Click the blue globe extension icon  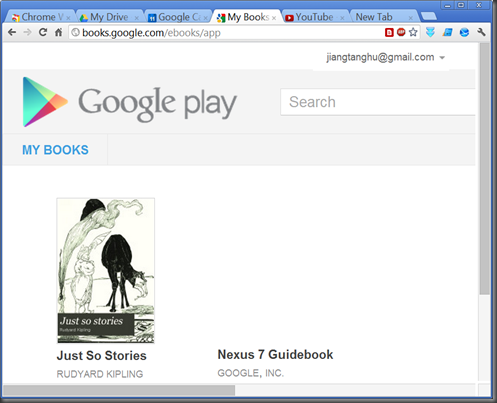[464, 32]
